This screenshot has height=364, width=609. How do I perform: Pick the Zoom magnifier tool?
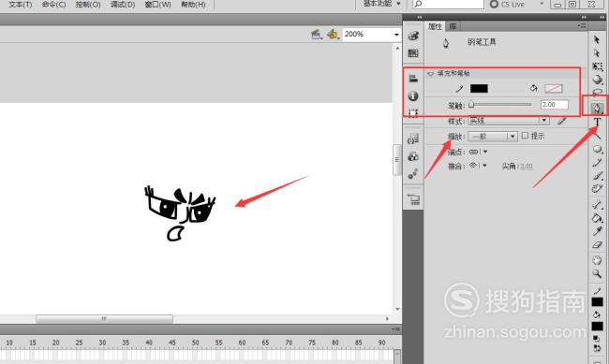point(597,274)
